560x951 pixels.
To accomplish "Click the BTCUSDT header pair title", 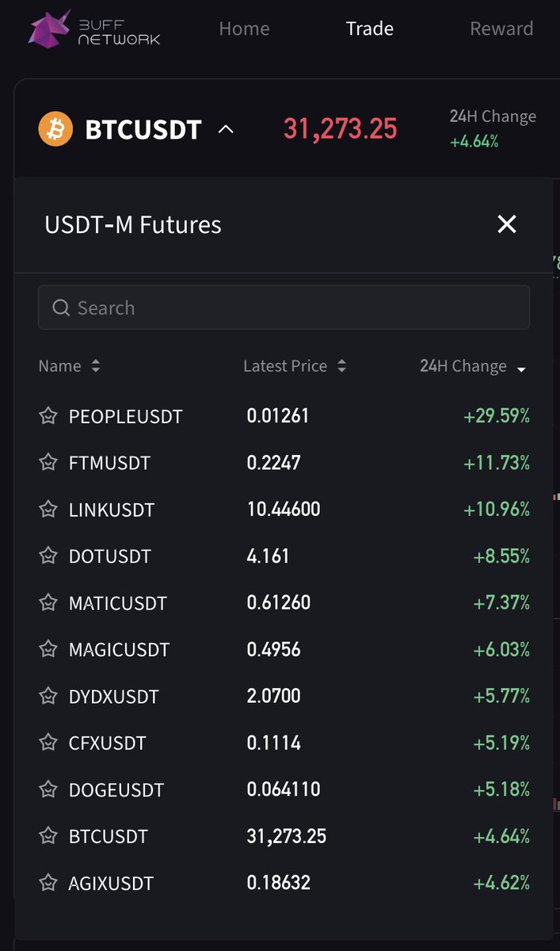I will [x=143, y=128].
